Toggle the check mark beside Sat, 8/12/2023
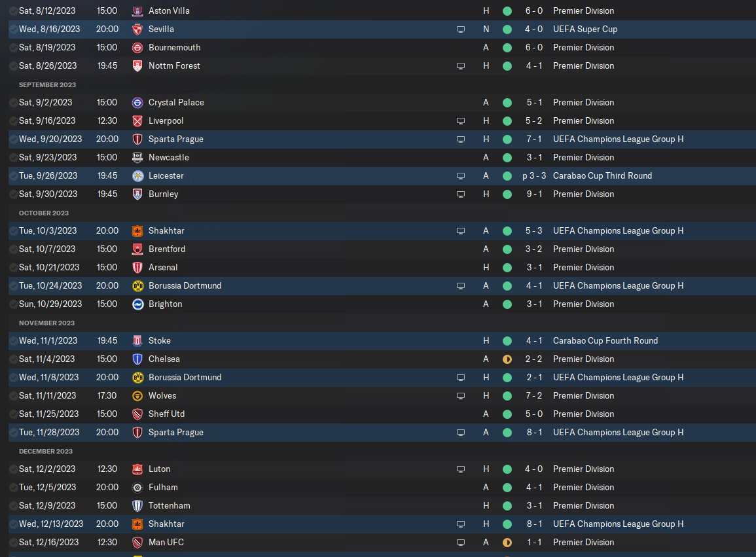The height and width of the screenshot is (557, 756). coord(14,11)
